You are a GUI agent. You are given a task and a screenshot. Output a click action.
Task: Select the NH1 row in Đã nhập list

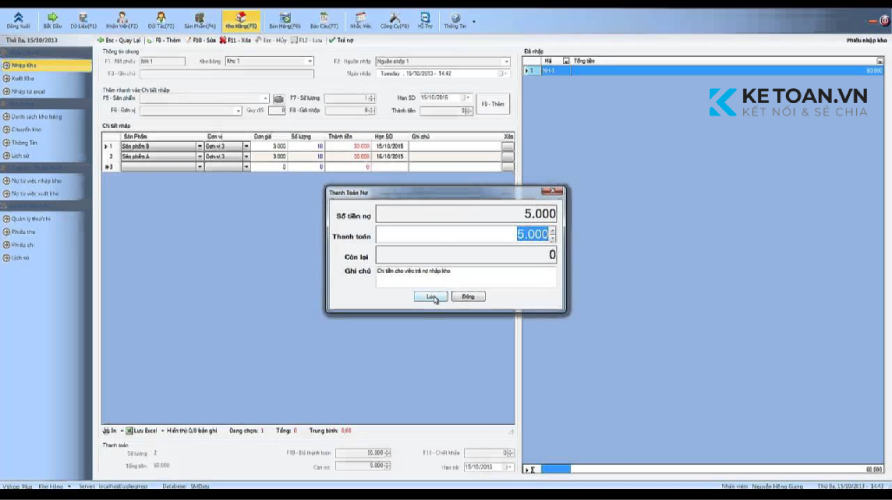(x=703, y=71)
